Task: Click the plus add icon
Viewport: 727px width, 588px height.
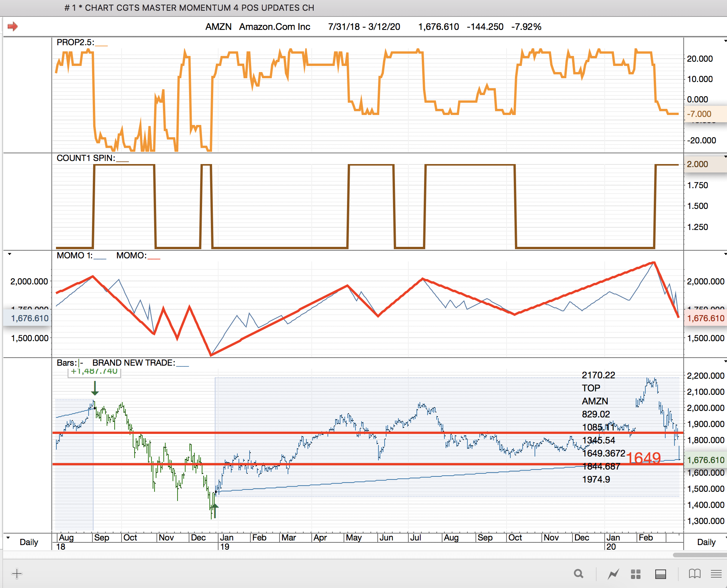Action: click(x=17, y=574)
